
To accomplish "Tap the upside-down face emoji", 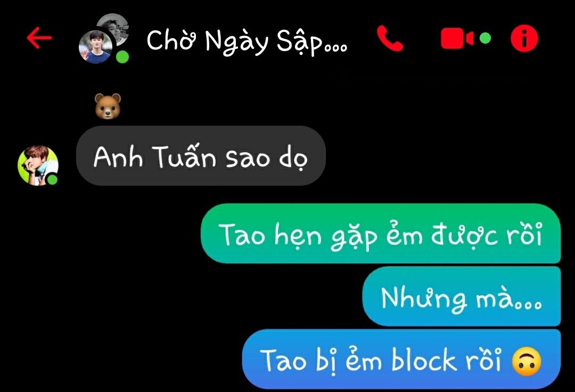I will tap(527, 361).
